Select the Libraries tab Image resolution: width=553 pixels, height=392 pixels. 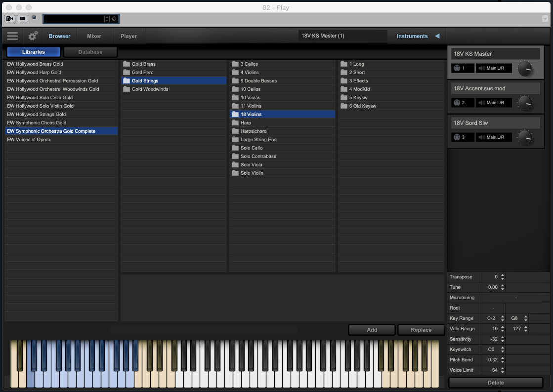pyautogui.click(x=34, y=52)
